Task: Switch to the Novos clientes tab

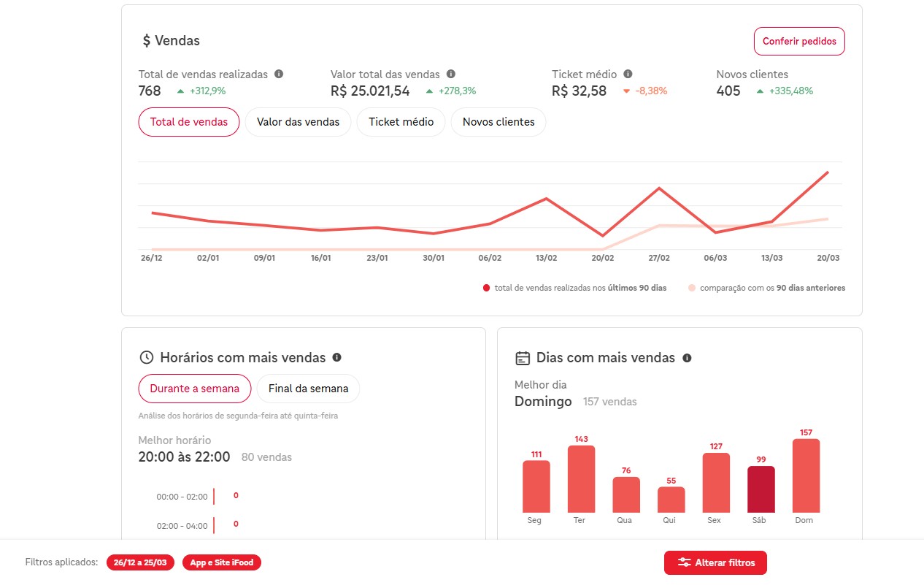Action: tap(498, 122)
